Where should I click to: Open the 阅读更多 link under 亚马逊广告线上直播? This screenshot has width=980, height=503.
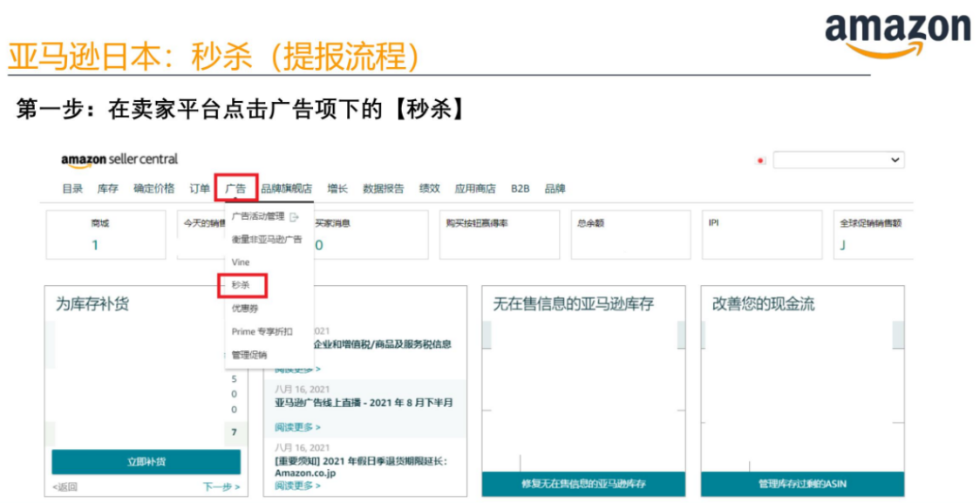(x=295, y=427)
